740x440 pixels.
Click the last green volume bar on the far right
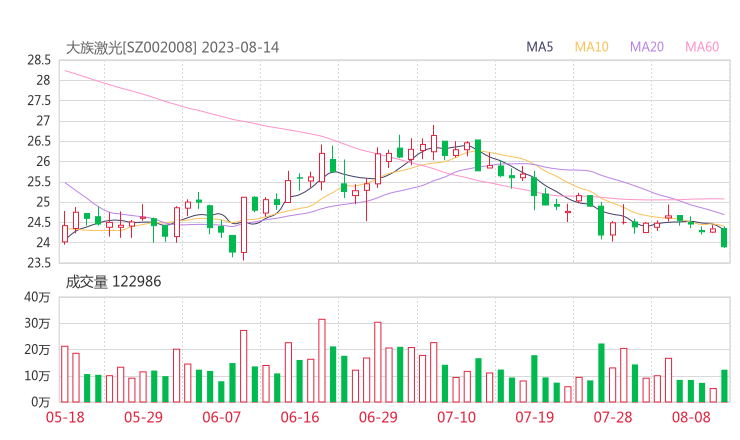pos(724,386)
